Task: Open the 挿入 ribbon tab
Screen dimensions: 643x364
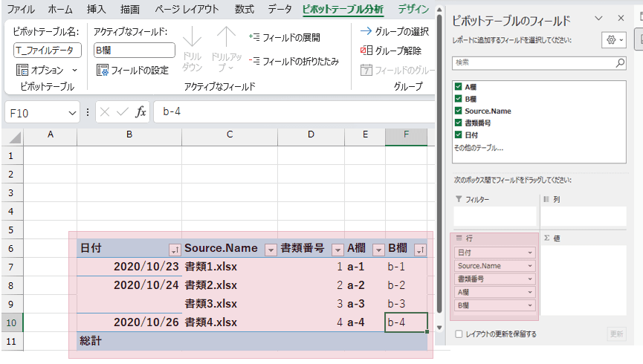Action: point(96,10)
